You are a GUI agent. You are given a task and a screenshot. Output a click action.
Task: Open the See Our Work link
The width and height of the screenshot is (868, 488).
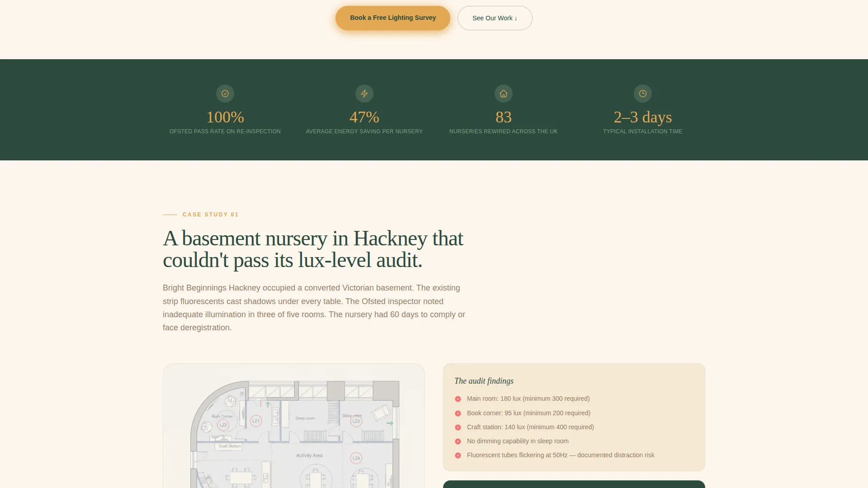coord(495,18)
